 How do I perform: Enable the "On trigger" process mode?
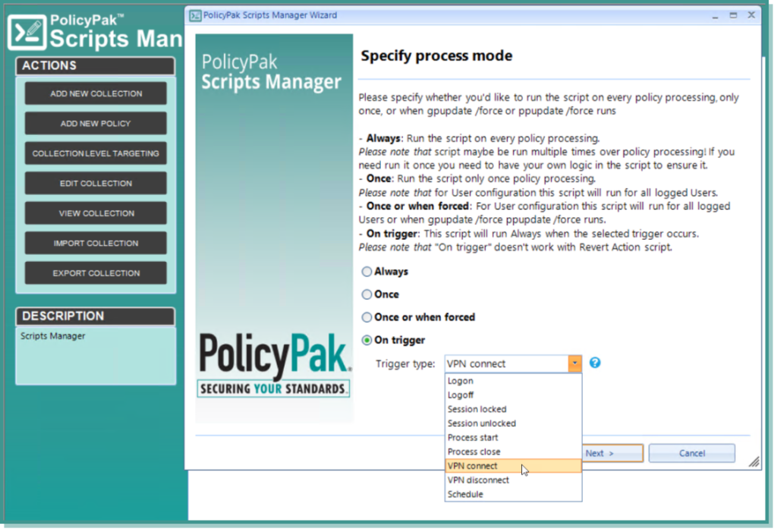click(x=366, y=340)
